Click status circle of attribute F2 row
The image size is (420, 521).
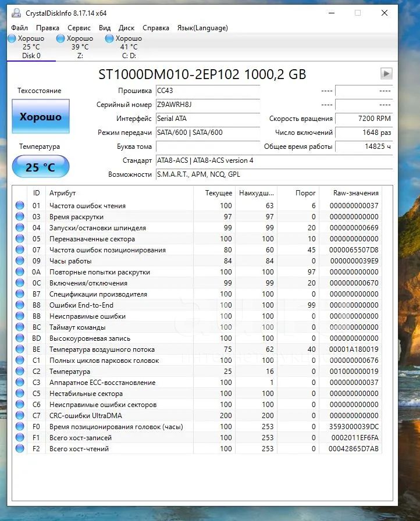click(x=20, y=448)
